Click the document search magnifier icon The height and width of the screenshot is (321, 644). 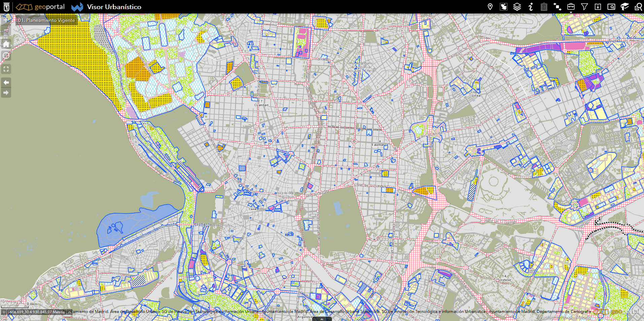[638, 7]
